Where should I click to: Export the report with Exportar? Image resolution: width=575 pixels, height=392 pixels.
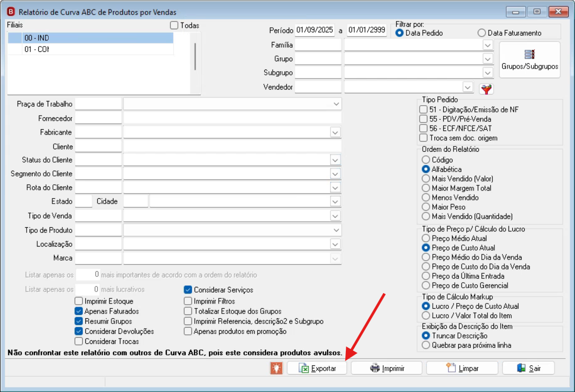[317, 368]
